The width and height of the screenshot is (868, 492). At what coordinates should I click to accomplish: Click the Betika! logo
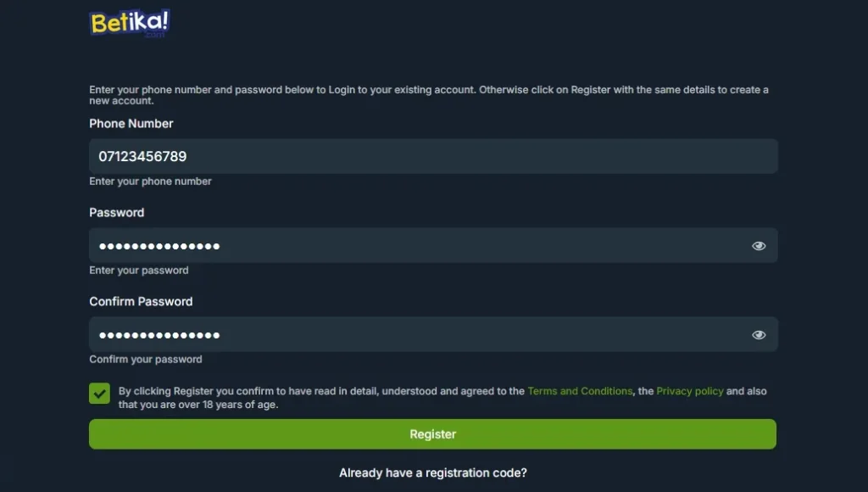(130, 23)
